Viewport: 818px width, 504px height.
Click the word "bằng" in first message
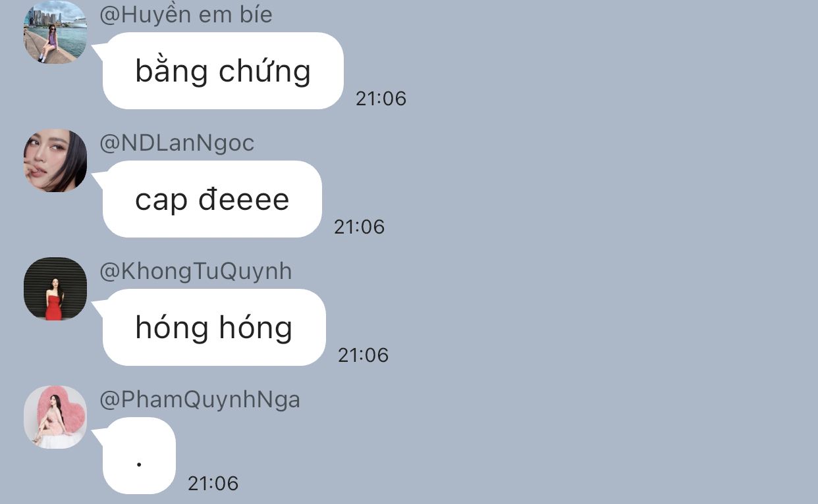(x=172, y=71)
